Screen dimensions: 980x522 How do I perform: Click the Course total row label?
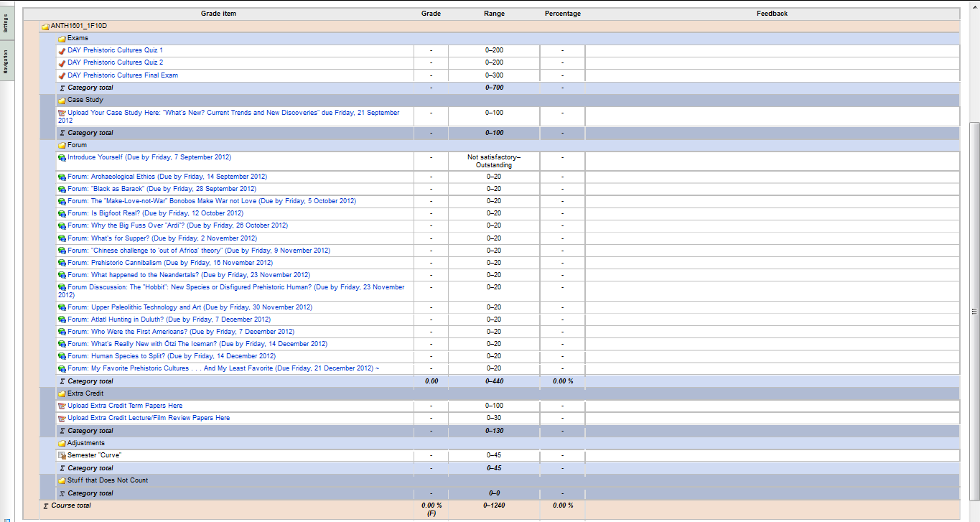pyautogui.click(x=71, y=505)
